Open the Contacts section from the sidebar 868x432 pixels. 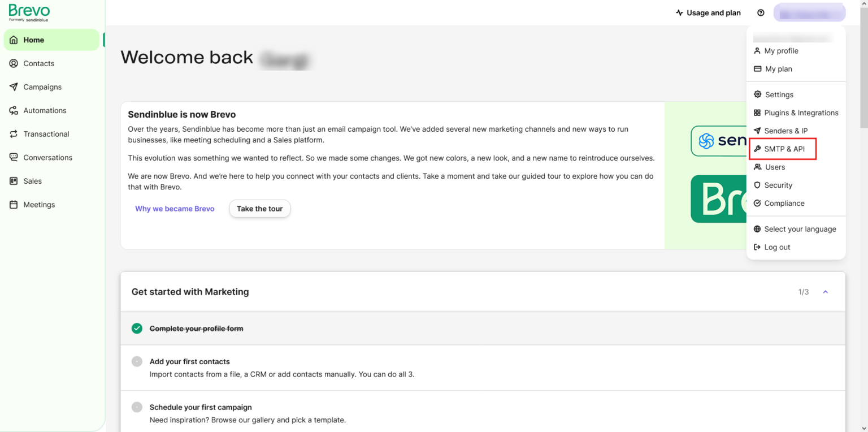(x=38, y=63)
